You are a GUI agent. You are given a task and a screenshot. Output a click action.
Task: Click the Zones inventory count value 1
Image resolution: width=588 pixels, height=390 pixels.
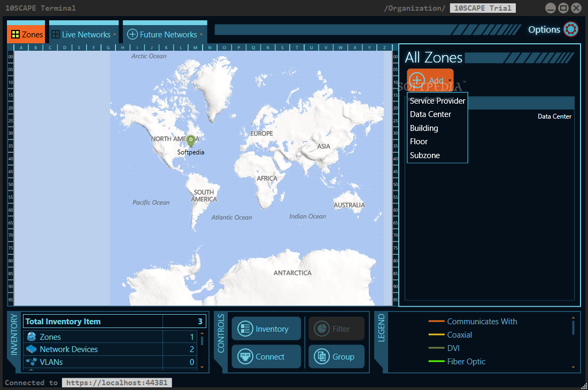pos(191,337)
